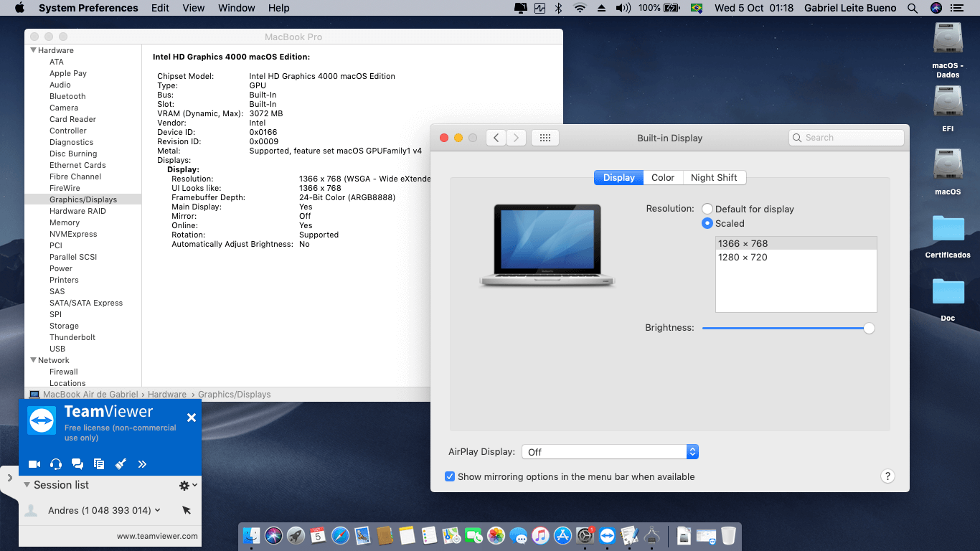This screenshot has height=551, width=980.
Task: Open Finder from the dock
Action: 251,535
